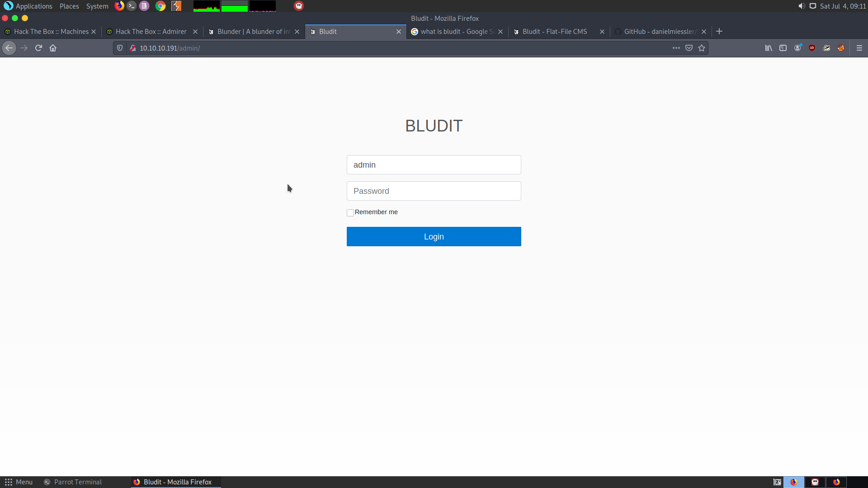Toggle the sidebar view icon

783,48
